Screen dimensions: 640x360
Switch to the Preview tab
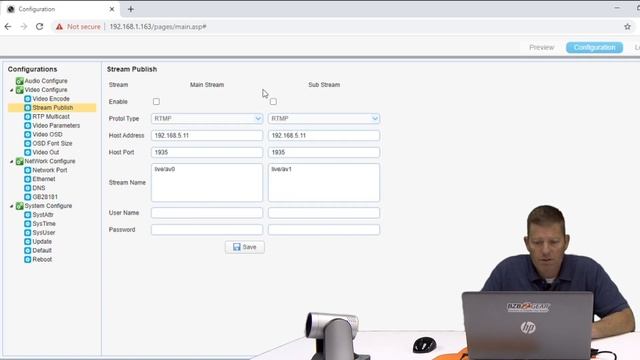coord(542,47)
